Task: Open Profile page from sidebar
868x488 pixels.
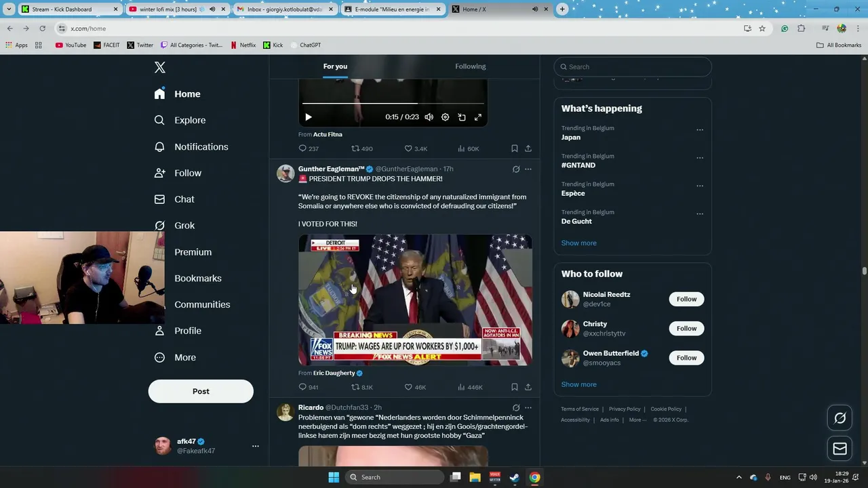Action: [x=178, y=331]
